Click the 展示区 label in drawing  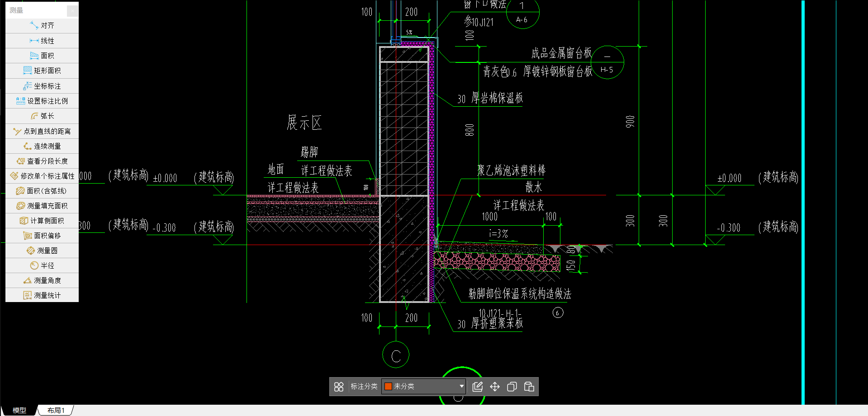304,123
